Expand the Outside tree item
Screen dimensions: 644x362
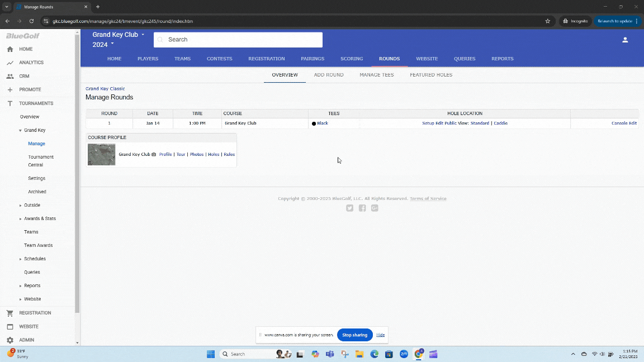tap(20, 205)
